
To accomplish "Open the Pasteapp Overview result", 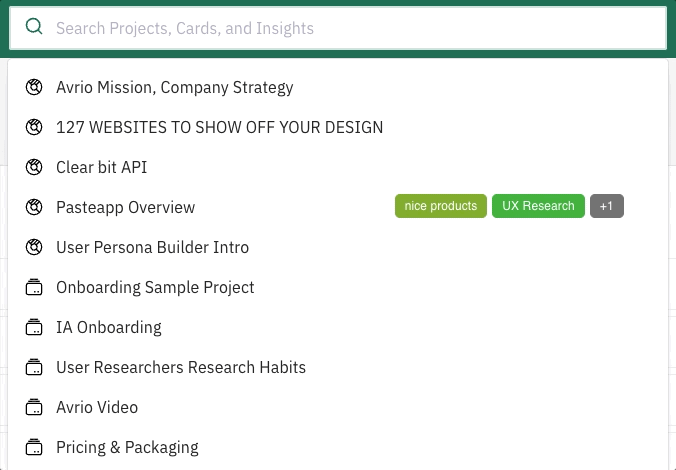I will click(x=338, y=207).
